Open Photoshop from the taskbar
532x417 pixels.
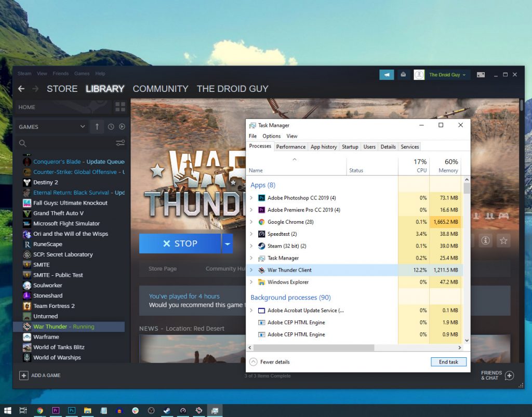click(72, 411)
